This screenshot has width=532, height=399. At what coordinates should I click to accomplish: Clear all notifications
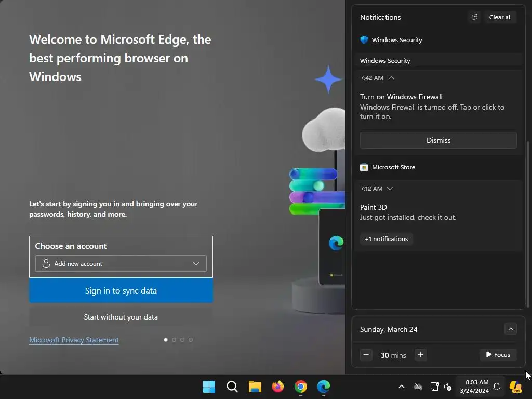[500, 17]
